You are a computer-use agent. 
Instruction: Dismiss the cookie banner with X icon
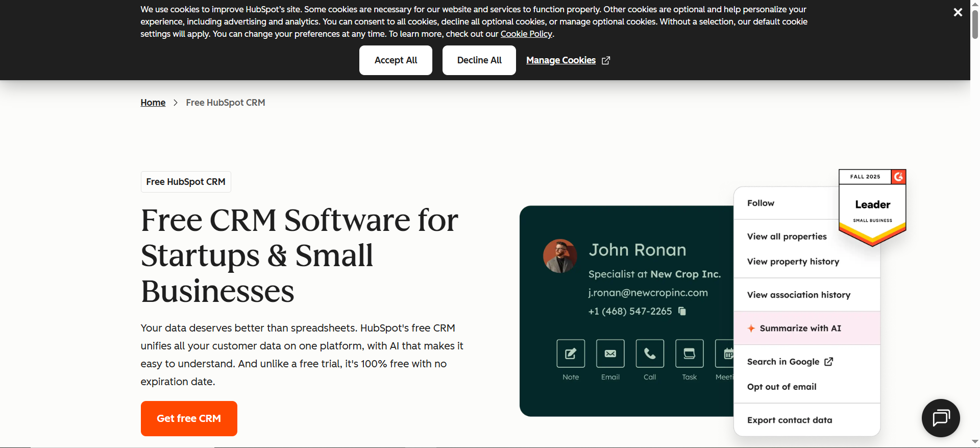958,12
